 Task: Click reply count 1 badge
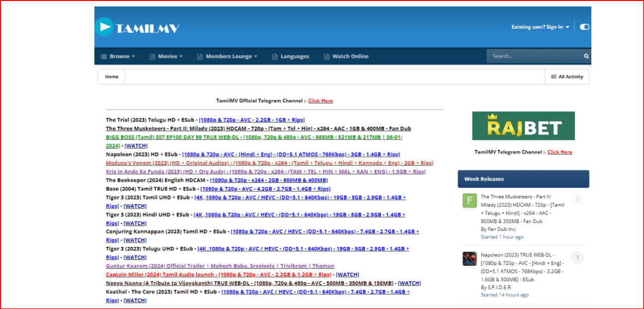pos(577,257)
